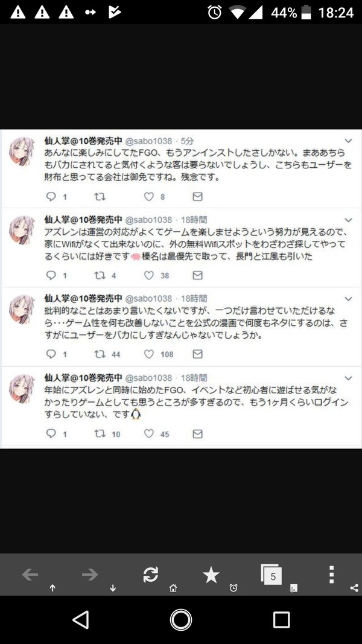Tap the avatar thumbnail of the first tweet
The width and height of the screenshot is (362, 644).
pos(22,151)
